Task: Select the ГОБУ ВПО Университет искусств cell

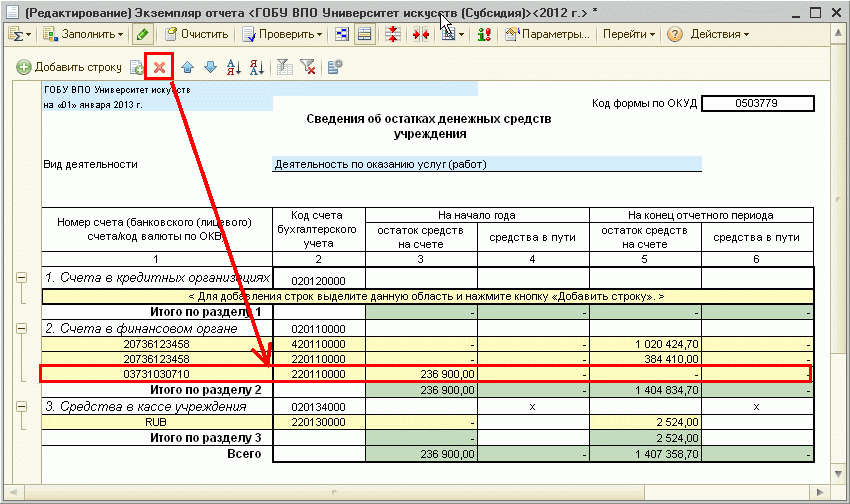Action: (260, 89)
